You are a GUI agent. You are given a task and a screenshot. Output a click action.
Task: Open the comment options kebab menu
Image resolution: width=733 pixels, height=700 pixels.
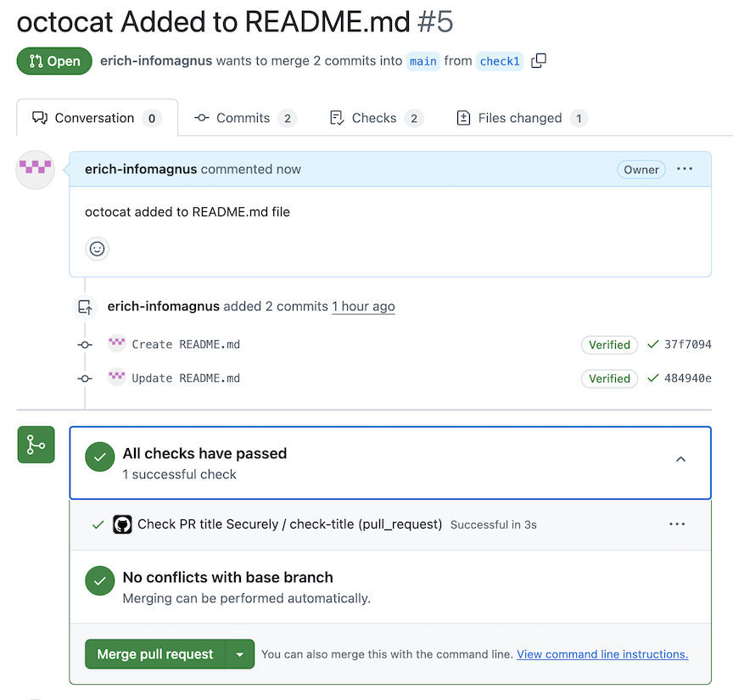(685, 169)
